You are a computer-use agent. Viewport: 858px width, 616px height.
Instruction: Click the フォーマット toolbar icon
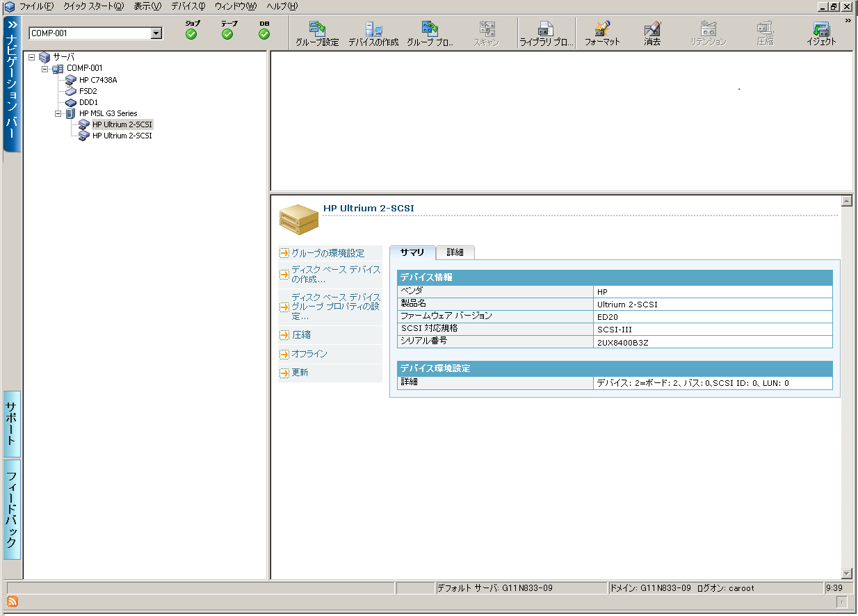click(602, 33)
